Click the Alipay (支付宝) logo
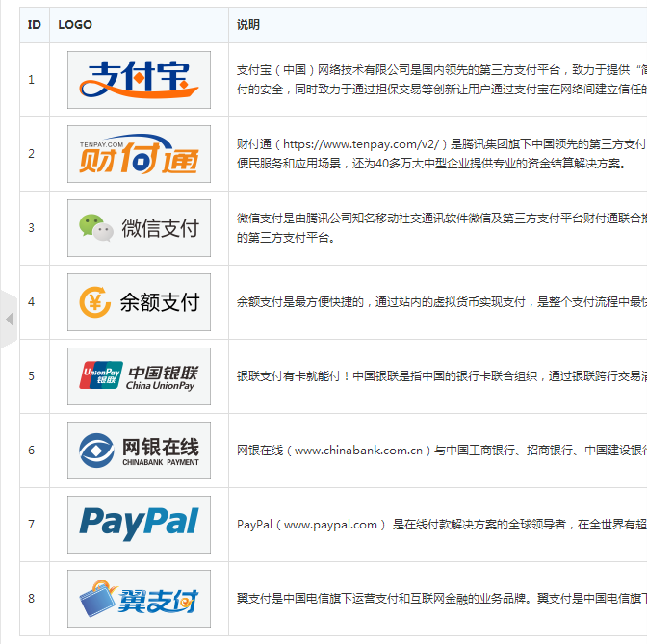The height and width of the screenshot is (644, 647). (x=139, y=80)
